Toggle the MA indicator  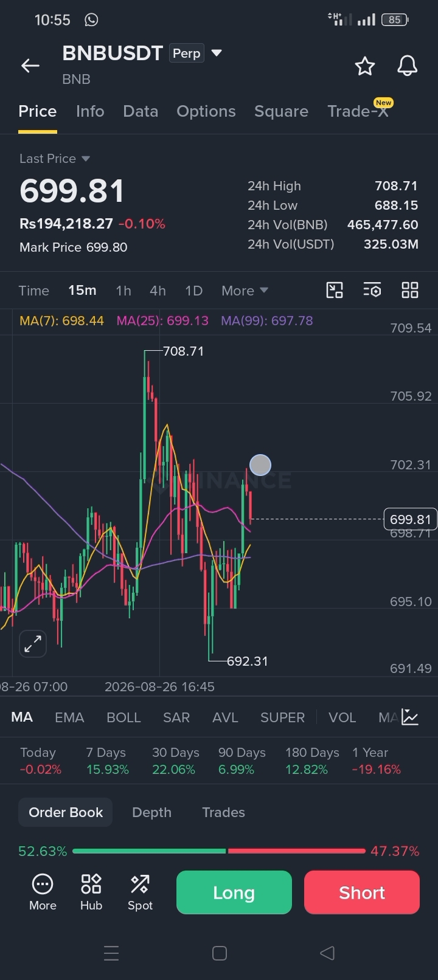pyautogui.click(x=22, y=717)
